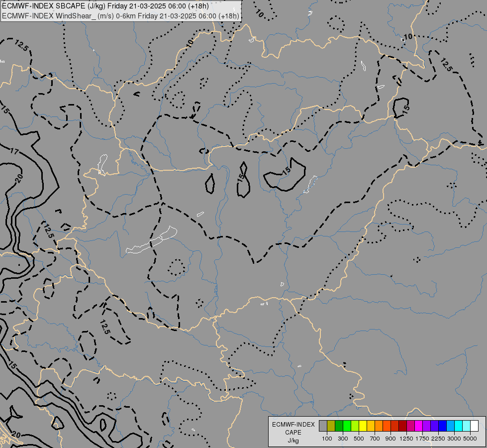
Task: Select the bright cyan legend swatch
Action: pos(458,426)
